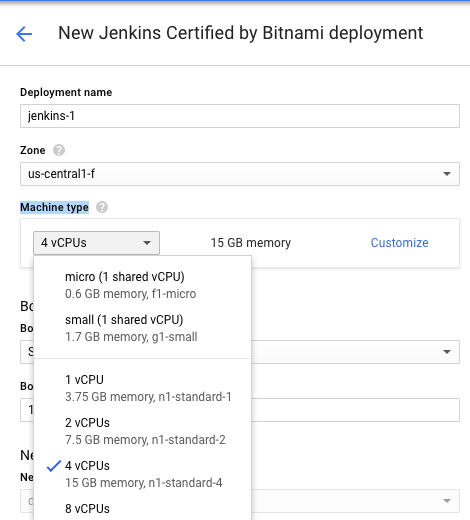Click the highlighted Machine type label
The height and width of the screenshot is (520, 470).
point(54,207)
